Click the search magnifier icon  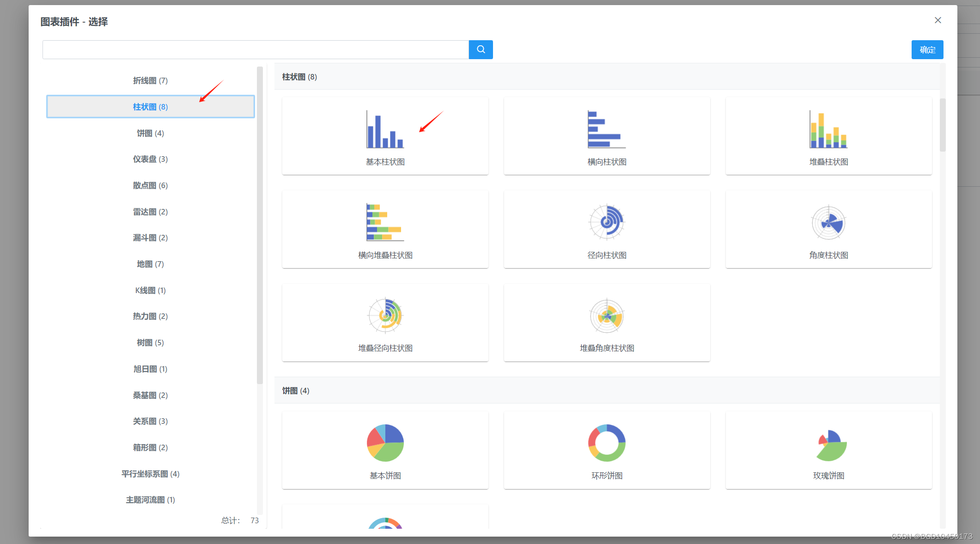[481, 49]
